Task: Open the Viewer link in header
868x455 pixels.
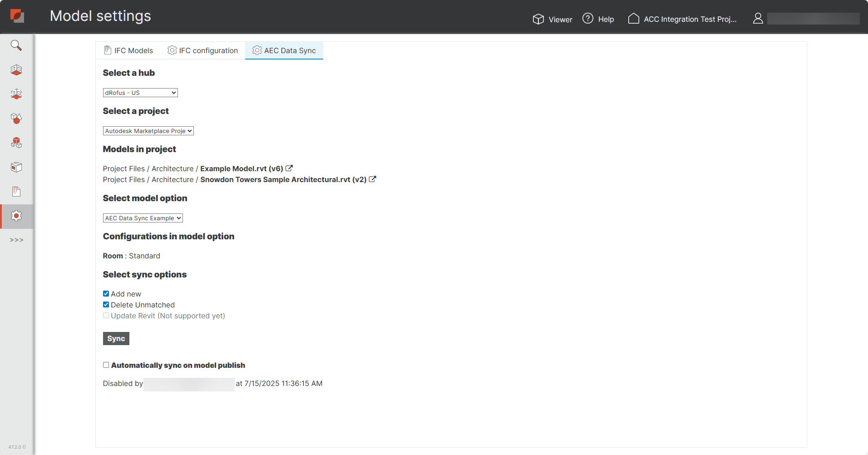Action: tap(552, 19)
